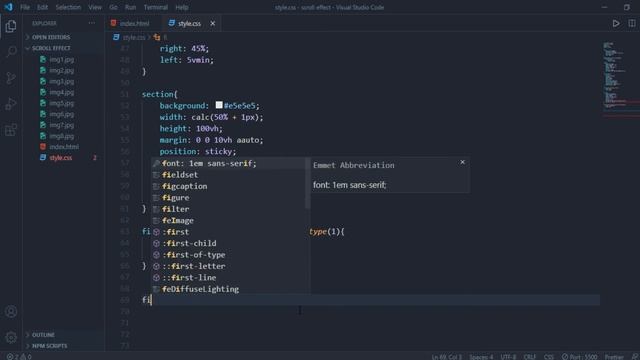Viewport: 640px width, 360px height.
Task: Change the CRLF line ending
Action: (529, 357)
